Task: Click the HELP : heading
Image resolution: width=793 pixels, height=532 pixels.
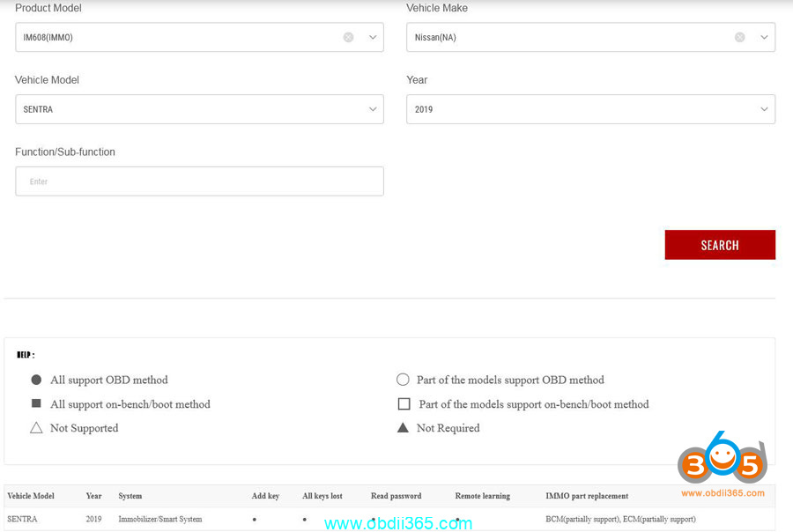Action: tap(26, 355)
